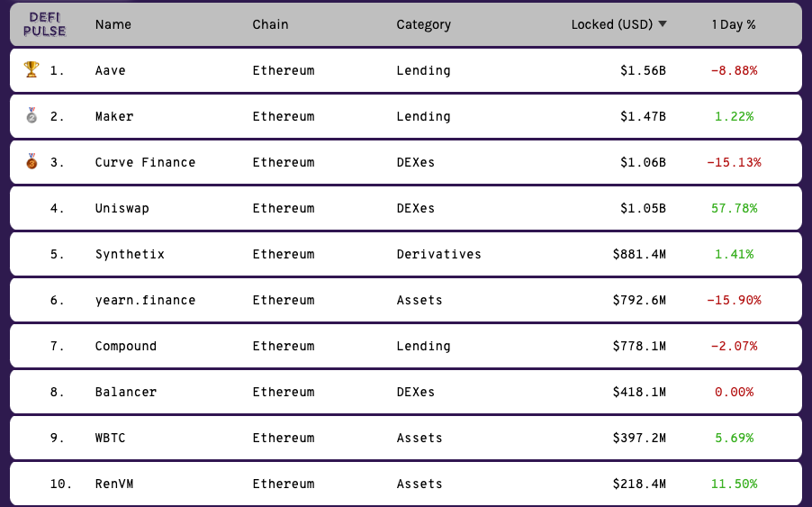Click the gold trophy icon beside Aave

[x=32, y=69]
